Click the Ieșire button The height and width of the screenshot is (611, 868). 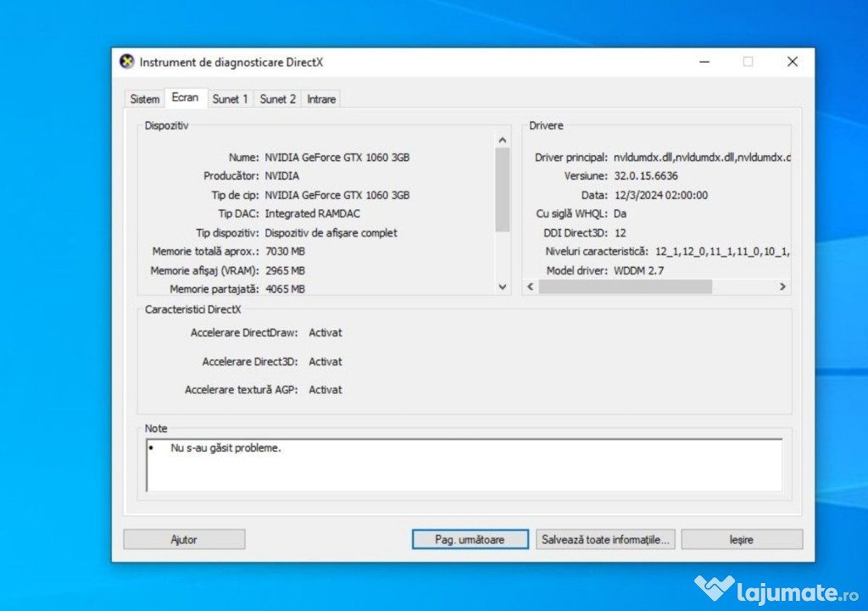pyautogui.click(x=742, y=540)
